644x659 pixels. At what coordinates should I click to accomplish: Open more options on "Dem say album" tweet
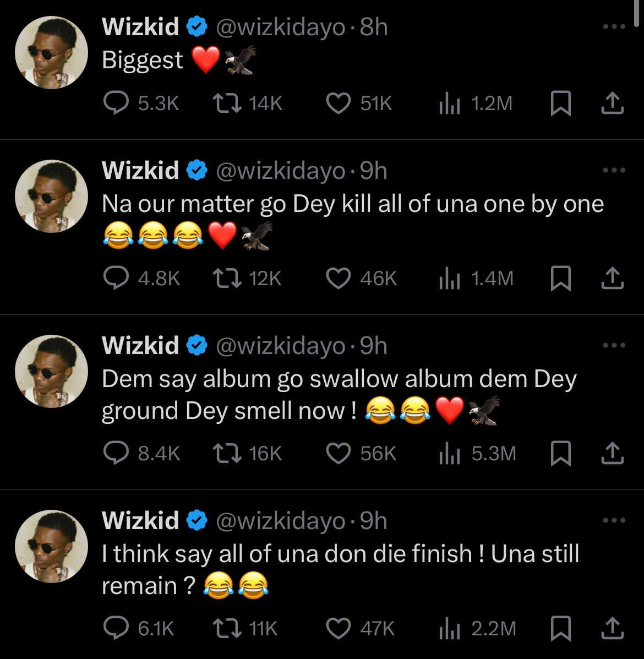(x=614, y=346)
